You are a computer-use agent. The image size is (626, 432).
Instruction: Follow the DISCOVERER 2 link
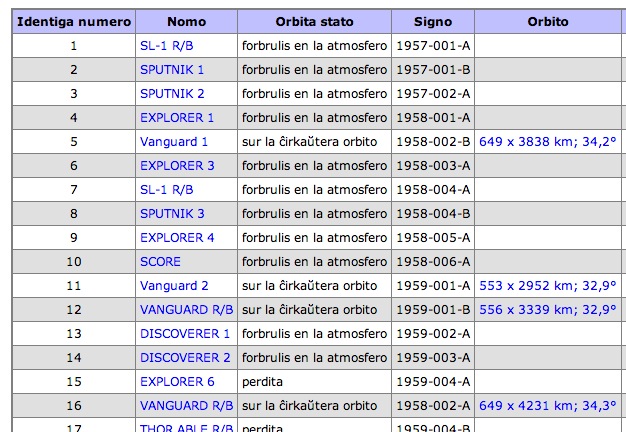[x=185, y=358]
